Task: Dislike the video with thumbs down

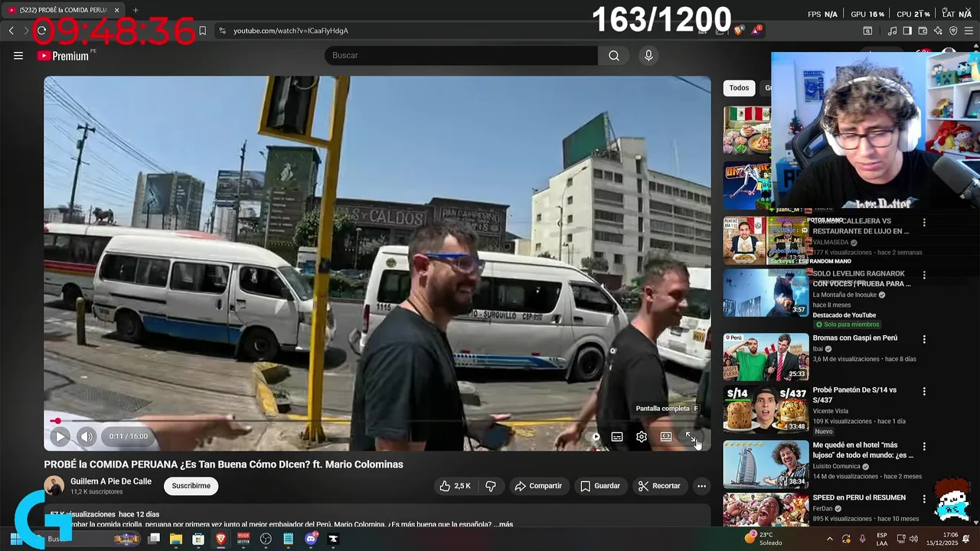Action: [491, 486]
